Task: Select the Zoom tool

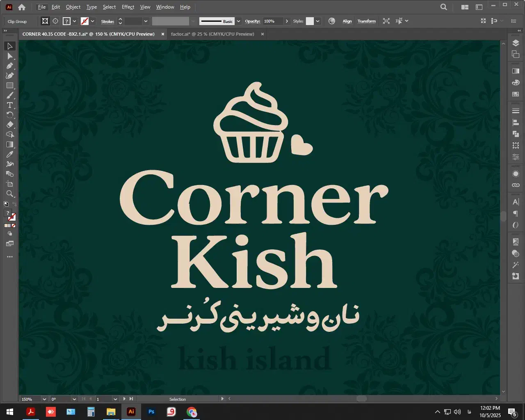Action: (10, 194)
